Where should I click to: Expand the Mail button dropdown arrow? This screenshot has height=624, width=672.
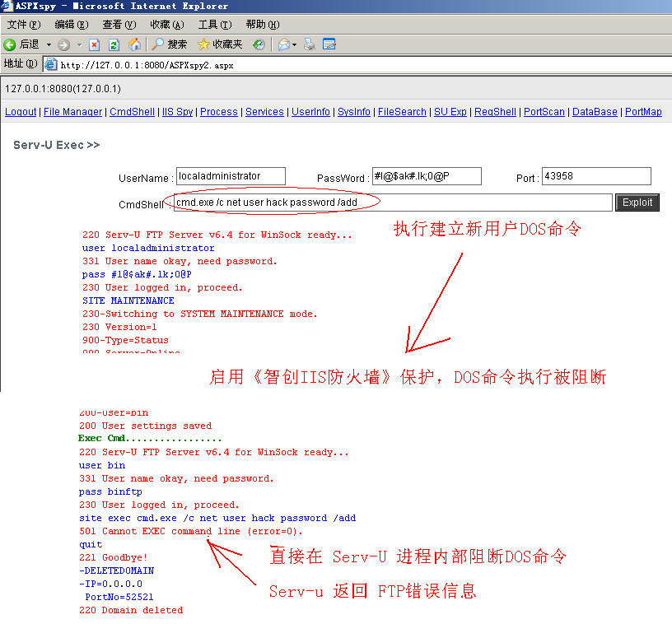click(295, 44)
